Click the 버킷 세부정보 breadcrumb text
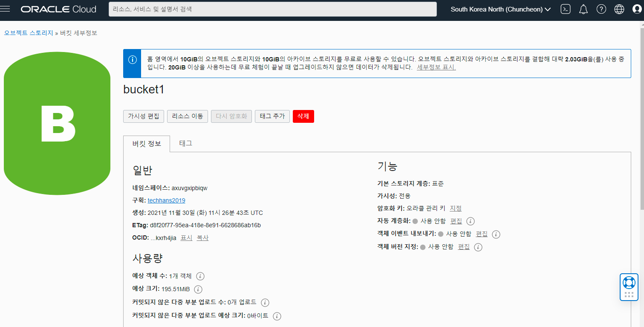 click(78, 33)
